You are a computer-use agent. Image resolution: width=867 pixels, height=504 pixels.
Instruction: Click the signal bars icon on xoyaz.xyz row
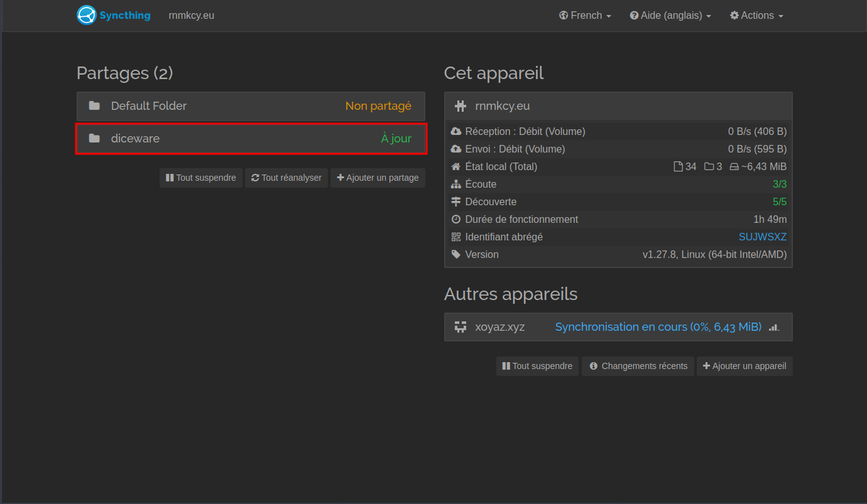[x=774, y=327]
